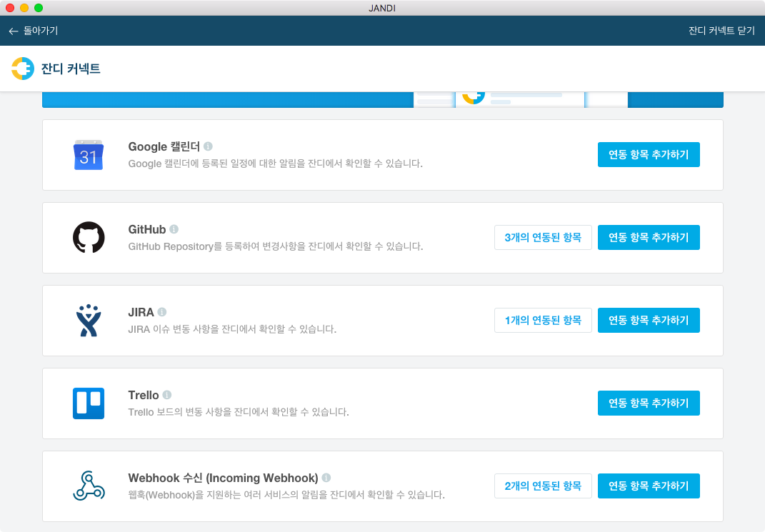Click the top banner image
Viewport: 765px width, 532px height.
tap(382, 100)
